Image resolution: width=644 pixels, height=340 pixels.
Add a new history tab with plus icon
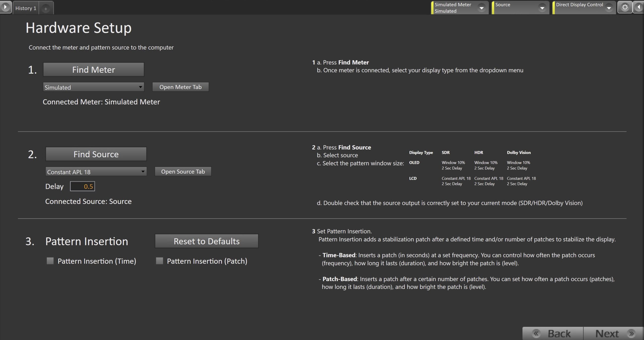click(x=46, y=9)
